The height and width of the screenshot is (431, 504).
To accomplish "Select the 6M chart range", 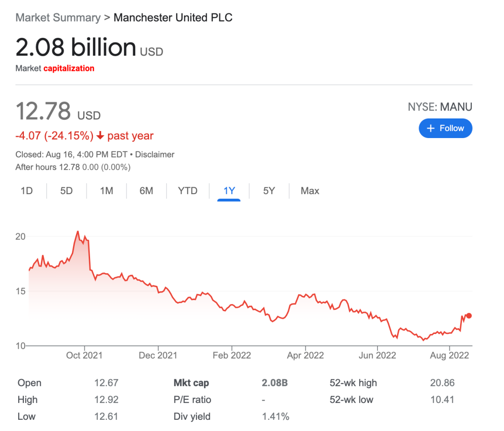I will click(147, 191).
